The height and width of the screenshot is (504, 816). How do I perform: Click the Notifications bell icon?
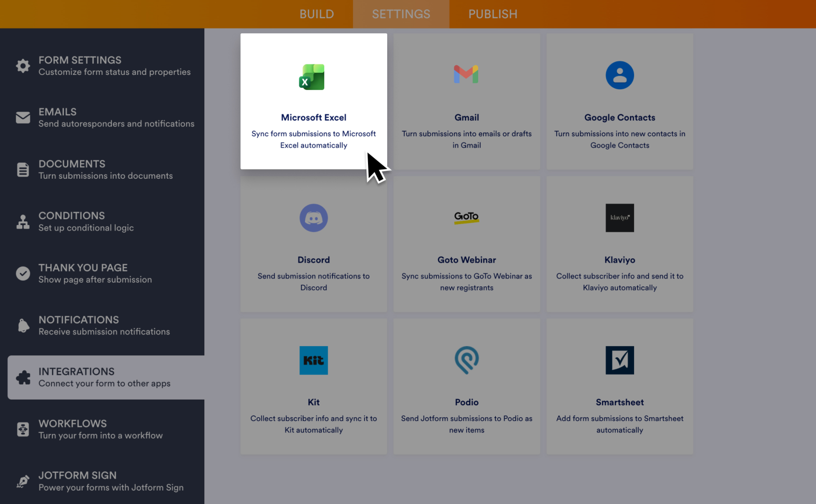23,326
